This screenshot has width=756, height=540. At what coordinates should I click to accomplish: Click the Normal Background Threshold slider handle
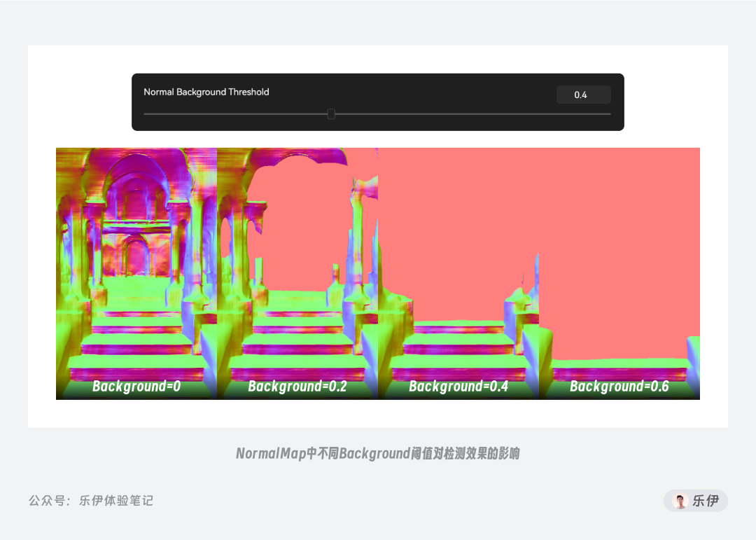[x=331, y=114]
